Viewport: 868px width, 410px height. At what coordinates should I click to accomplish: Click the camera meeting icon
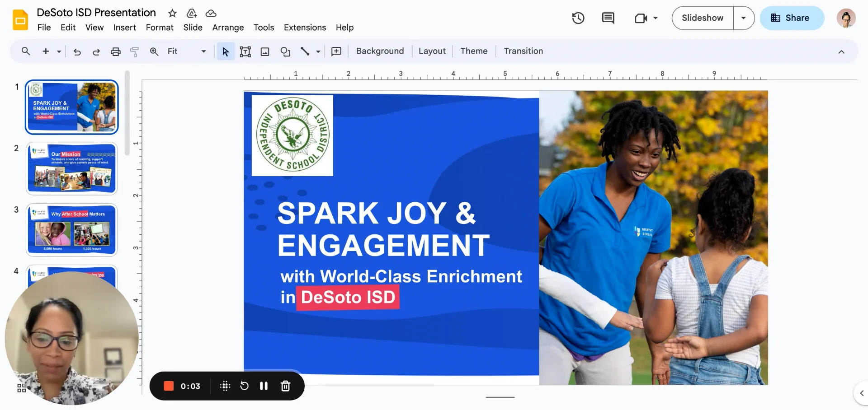pos(641,18)
